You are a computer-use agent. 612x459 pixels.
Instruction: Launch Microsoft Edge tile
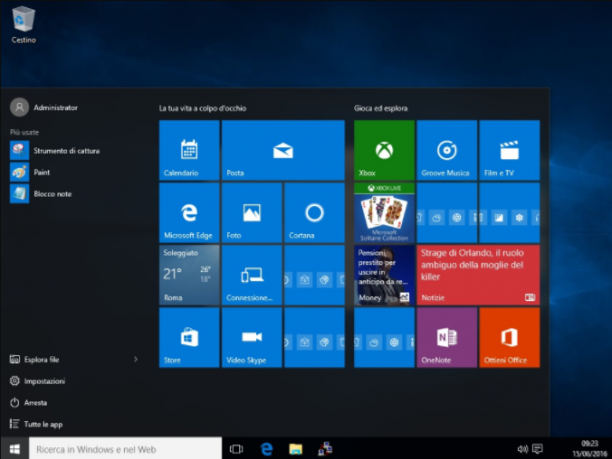click(x=189, y=213)
